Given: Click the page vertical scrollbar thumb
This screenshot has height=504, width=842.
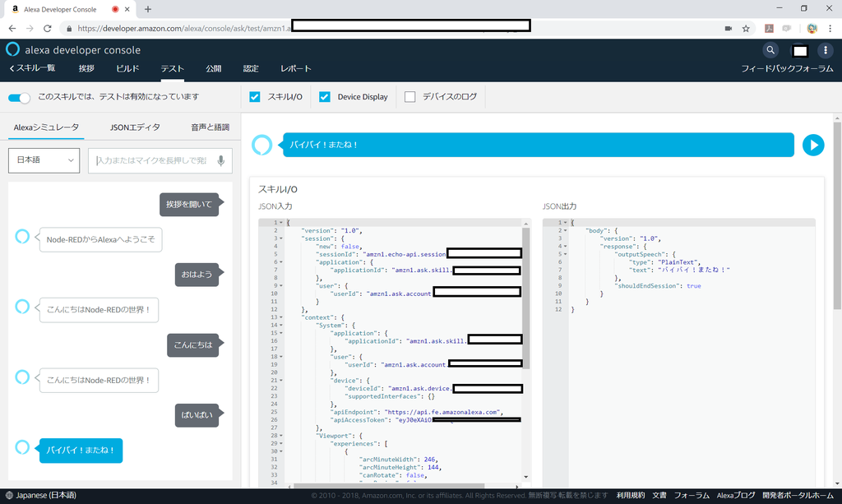Looking at the screenshot, I should [x=837, y=215].
